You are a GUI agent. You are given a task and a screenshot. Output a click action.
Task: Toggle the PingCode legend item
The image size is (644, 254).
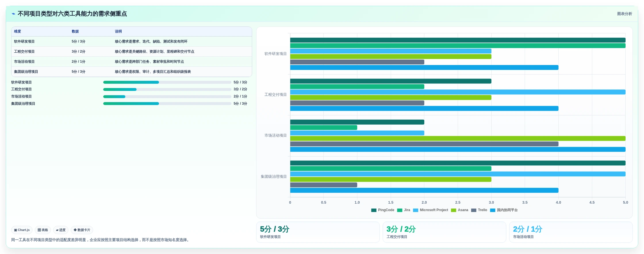pyautogui.click(x=383, y=210)
